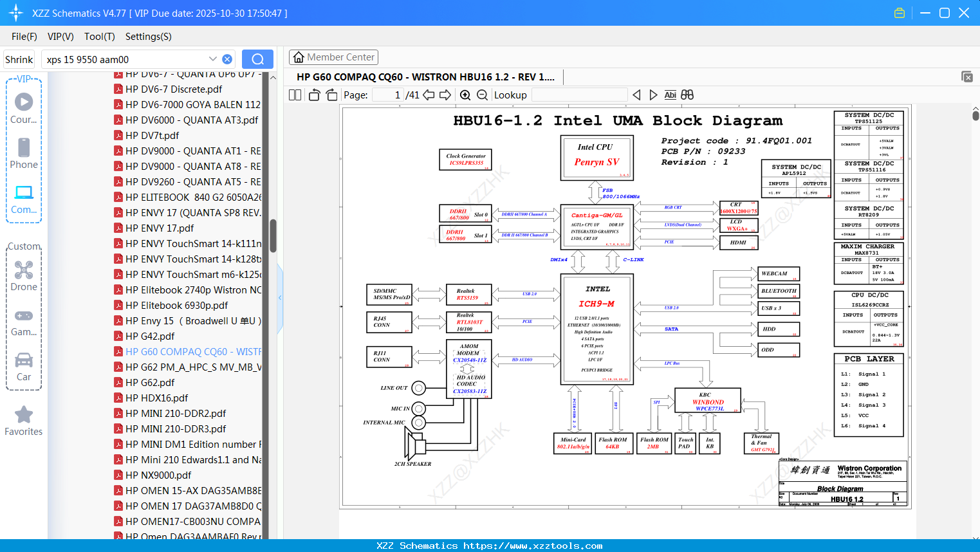
Task: Open HP DV6000 - QUANTA AT3.pdf
Action: 187,120
